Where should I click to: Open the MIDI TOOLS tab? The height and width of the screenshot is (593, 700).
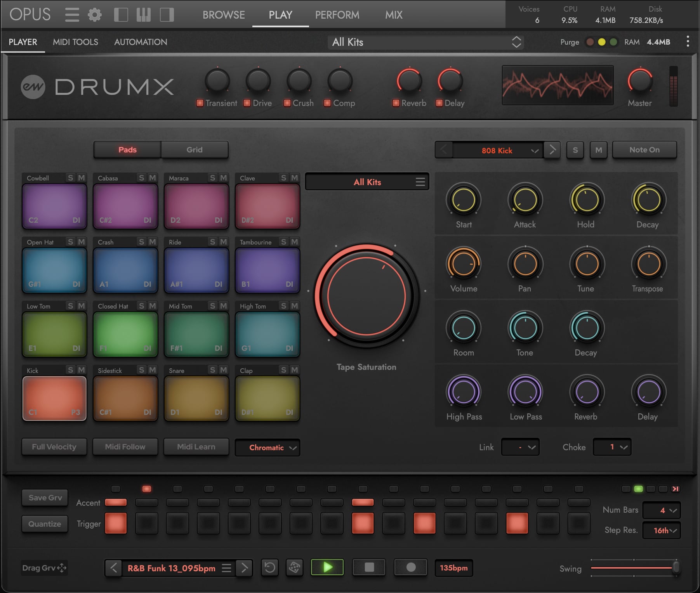click(75, 42)
